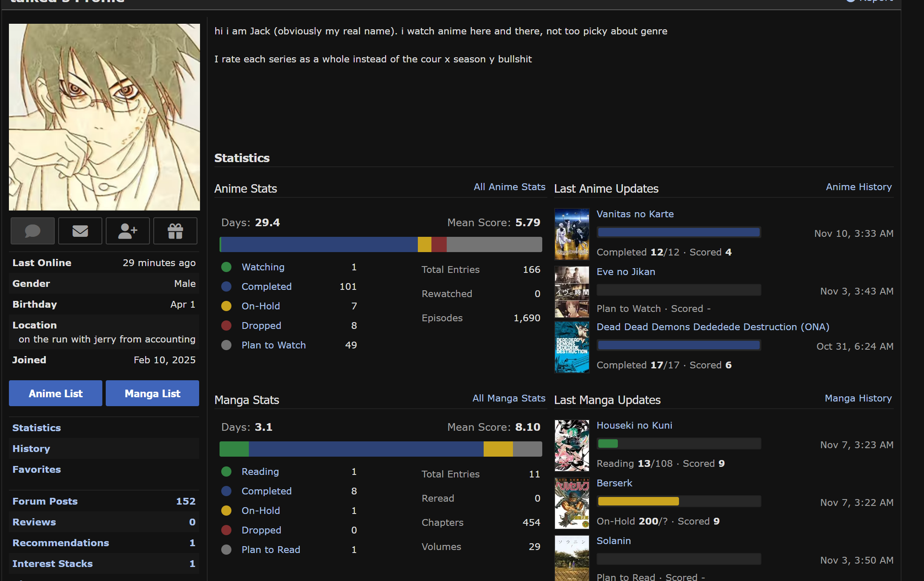View the Anime History link
Viewport: 924px width, 581px height.
pyautogui.click(x=859, y=187)
